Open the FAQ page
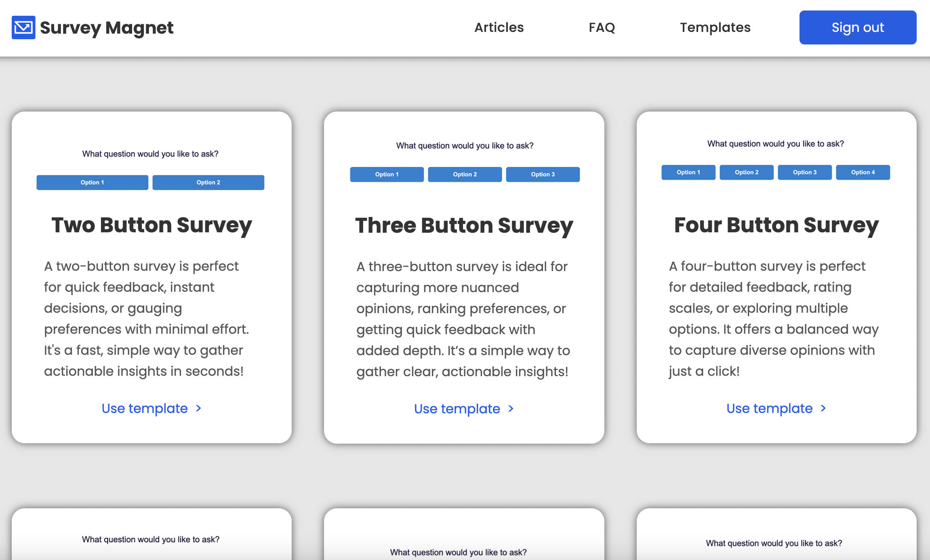 pos(602,27)
